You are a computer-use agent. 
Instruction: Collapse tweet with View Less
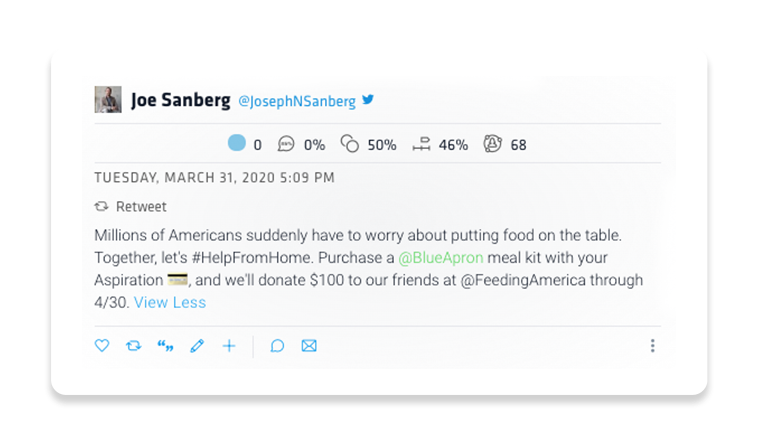[x=169, y=302]
